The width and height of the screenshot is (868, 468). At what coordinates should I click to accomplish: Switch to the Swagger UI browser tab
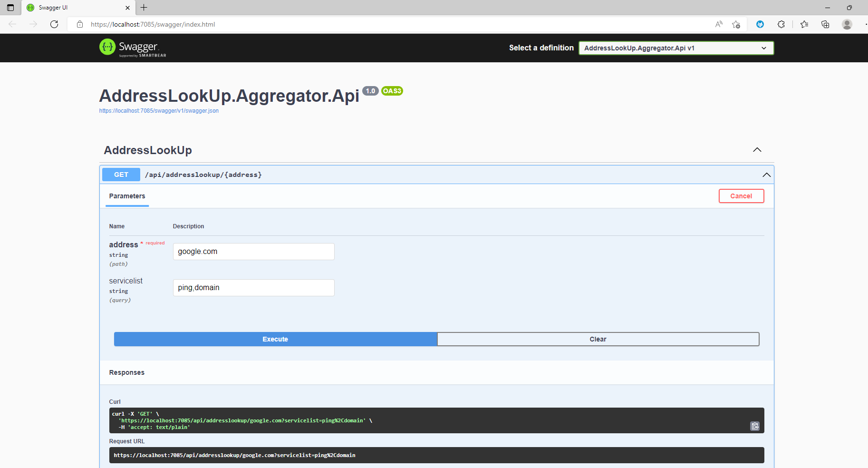[71, 8]
